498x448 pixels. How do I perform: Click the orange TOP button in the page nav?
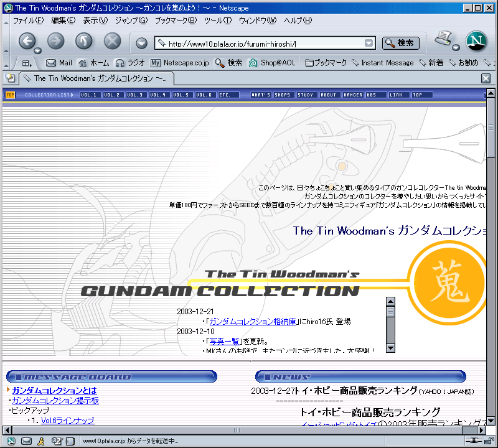[10, 95]
